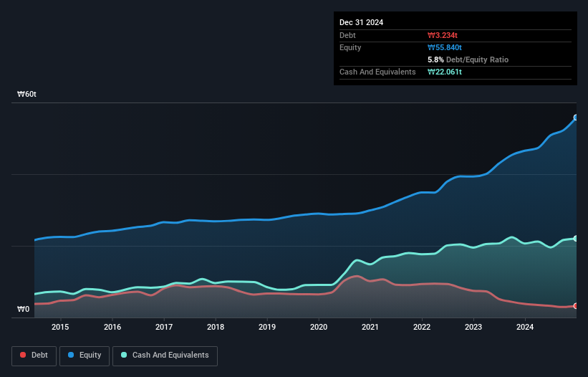Click the Debt row label in tooltip
Image resolution: width=588 pixels, height=377 pixels.
click(347, 35)
